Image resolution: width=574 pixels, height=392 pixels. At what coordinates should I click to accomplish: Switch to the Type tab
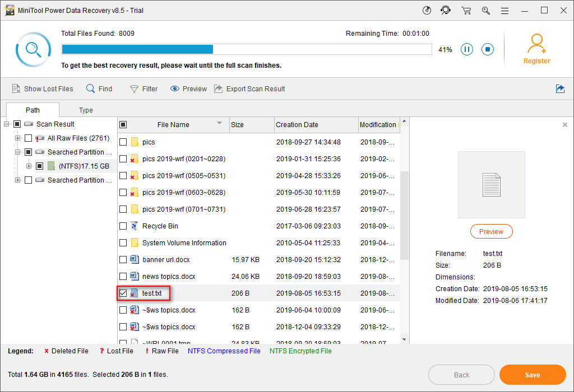86,110
